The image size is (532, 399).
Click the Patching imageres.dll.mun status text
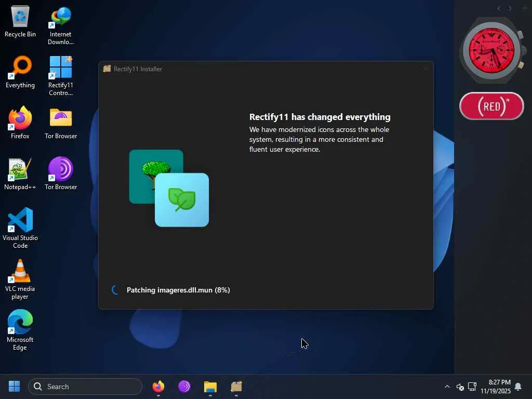tap(178, 290)
